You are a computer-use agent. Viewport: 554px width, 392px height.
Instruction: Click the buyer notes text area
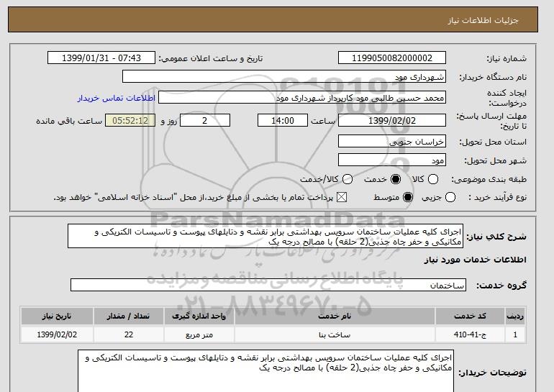(265, 372)
